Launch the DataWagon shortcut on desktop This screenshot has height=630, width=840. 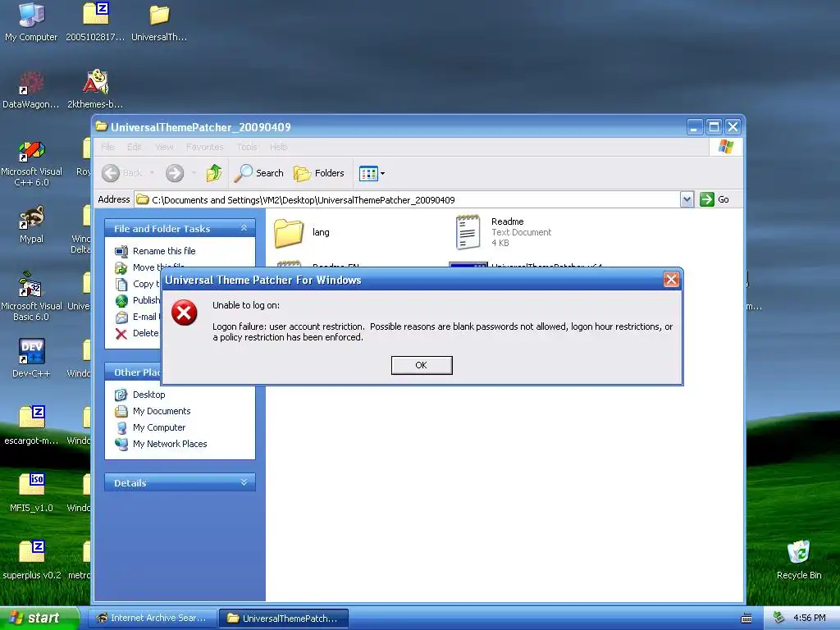click(x=31, y=90)
